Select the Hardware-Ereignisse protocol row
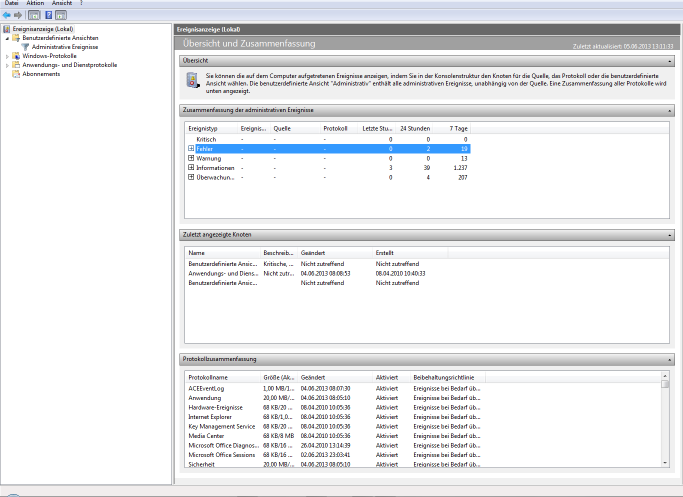This screenshot has height=497, width=683. pyautogui.click(x=335, y=408)
